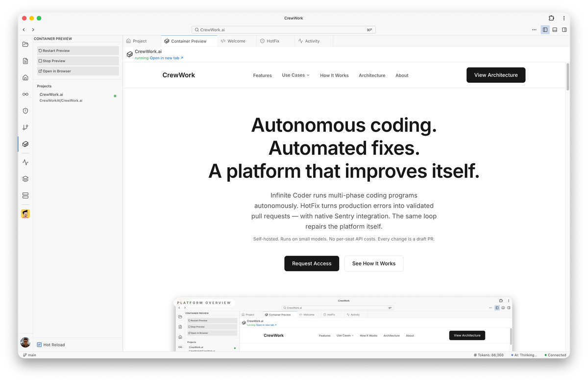The width and height of the screenshot is (588, 382).
Task: Open the document file sidebar icon
Action: click(x=25, y=61)
